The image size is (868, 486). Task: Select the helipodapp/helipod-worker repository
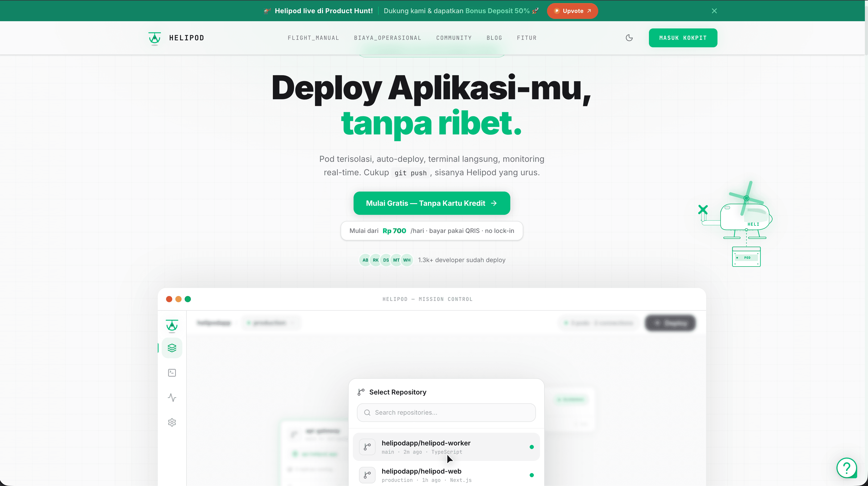point(446,447)
